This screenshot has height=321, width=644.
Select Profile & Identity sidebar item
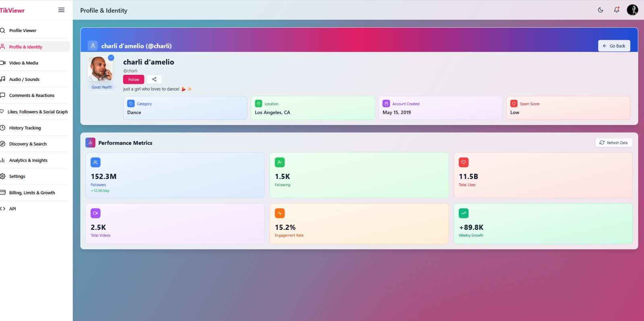click(x=34, y=47)
